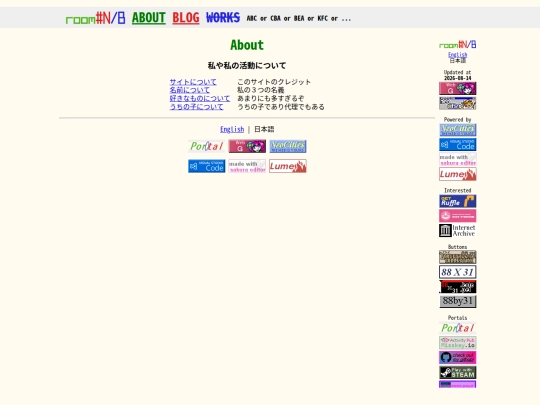Screen dimensions: 540x405
Task: Click the gray 88by31 badge
Action: click(x=458, y=302)
